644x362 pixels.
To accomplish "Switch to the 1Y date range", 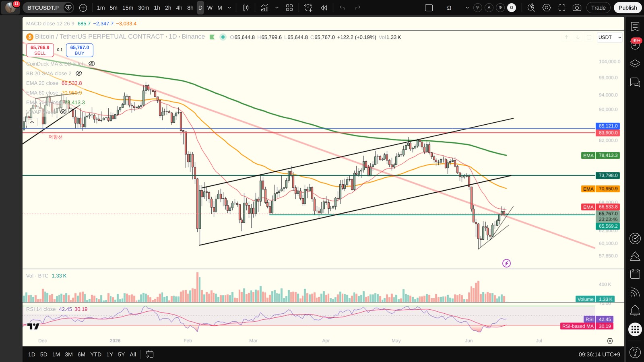I will [x=109, y=354].
